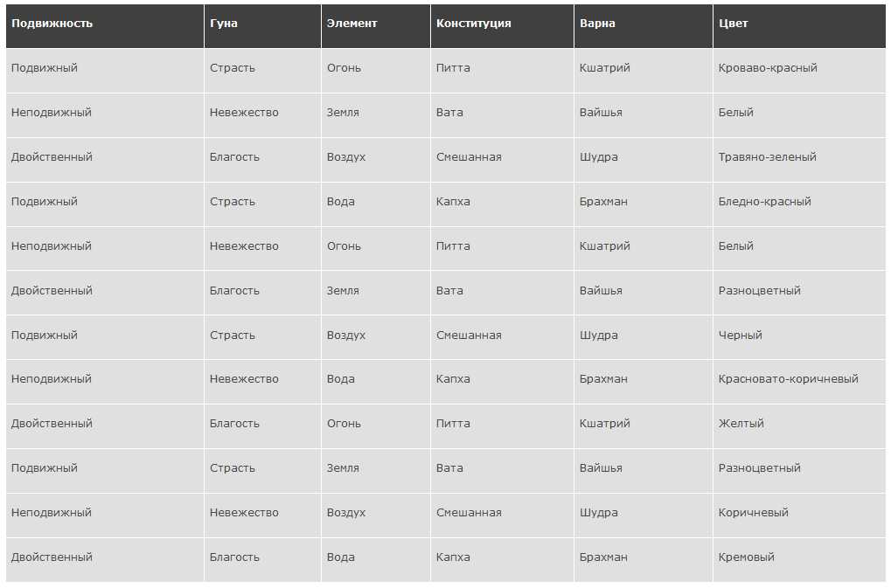Select the first row's Страсть cell
891x588 pixels.
coord(262,71)
